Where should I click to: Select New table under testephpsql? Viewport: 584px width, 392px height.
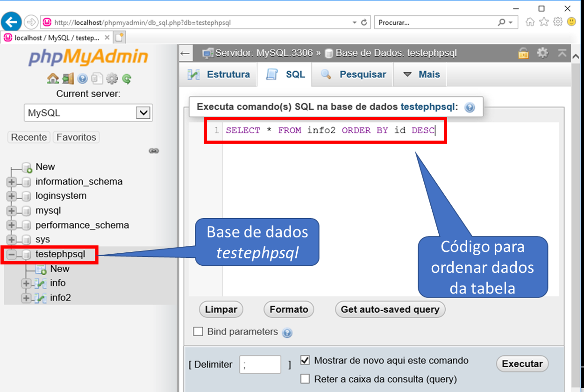click(x=60, y=269)
